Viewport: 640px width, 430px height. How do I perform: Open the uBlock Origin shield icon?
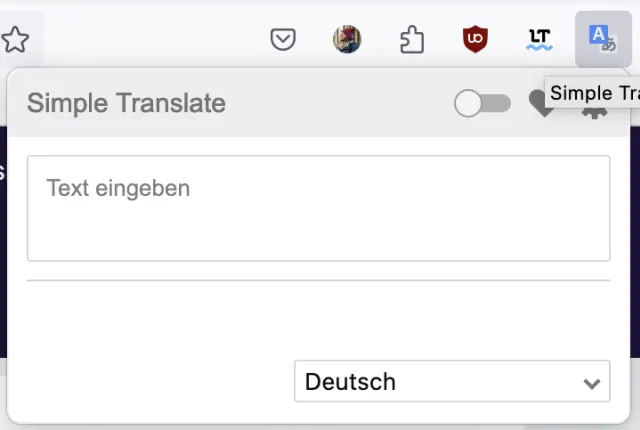[475, 40]
